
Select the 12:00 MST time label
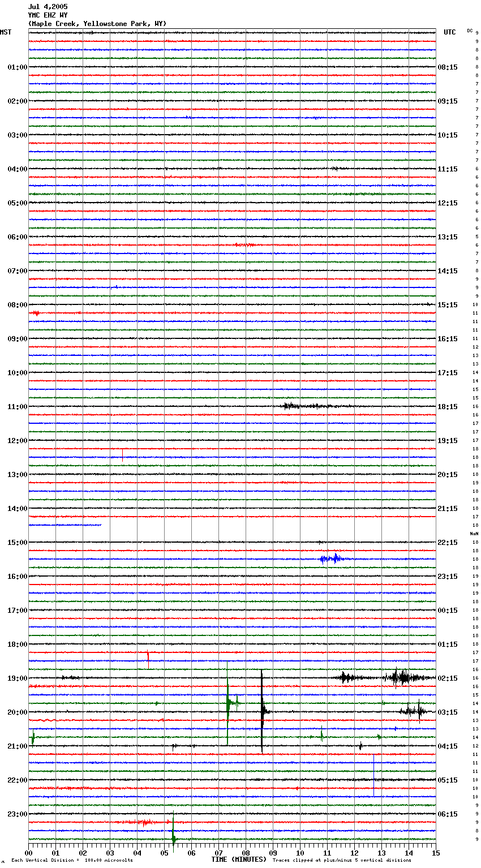[x=18, y=441]
